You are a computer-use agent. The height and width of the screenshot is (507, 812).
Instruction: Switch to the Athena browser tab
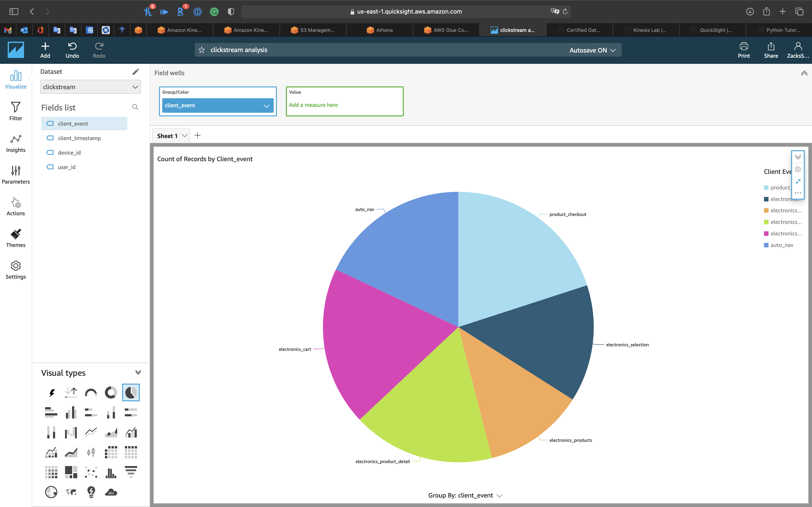tap(380, 30)
